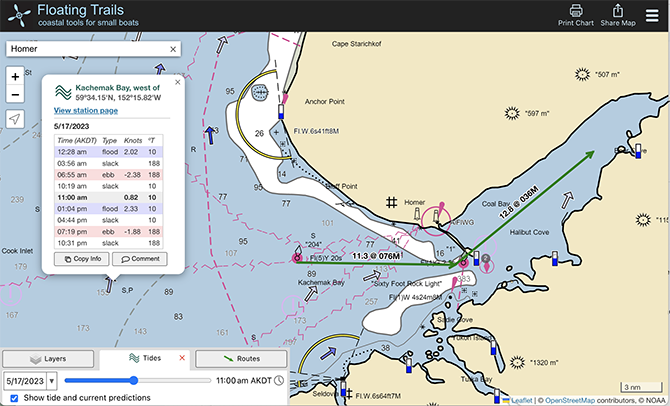Close the Tides panel with red X

point(182,358)
